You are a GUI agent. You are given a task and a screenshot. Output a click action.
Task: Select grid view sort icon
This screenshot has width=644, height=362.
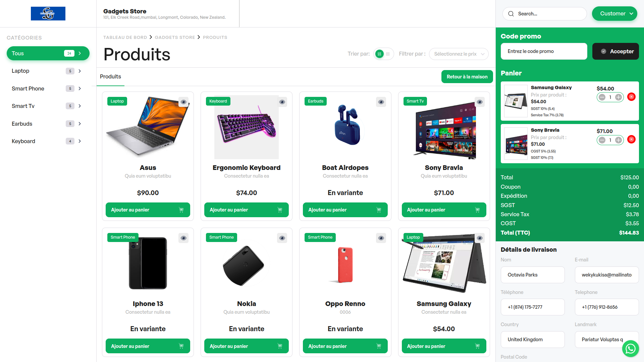pyautogui.click(x=379, y=54)
